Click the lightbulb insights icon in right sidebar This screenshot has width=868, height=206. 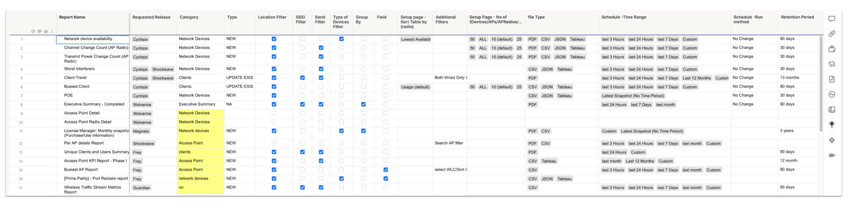(832, 125)
